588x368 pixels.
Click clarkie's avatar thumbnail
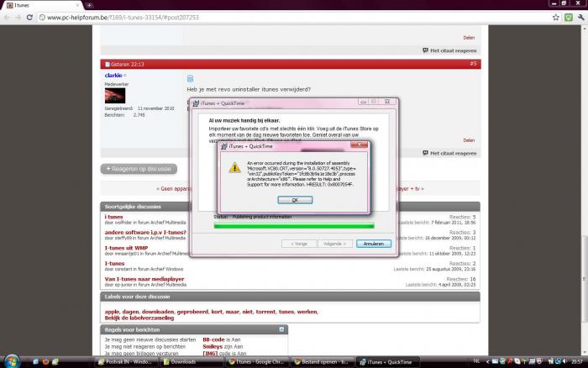pos(115,95)
